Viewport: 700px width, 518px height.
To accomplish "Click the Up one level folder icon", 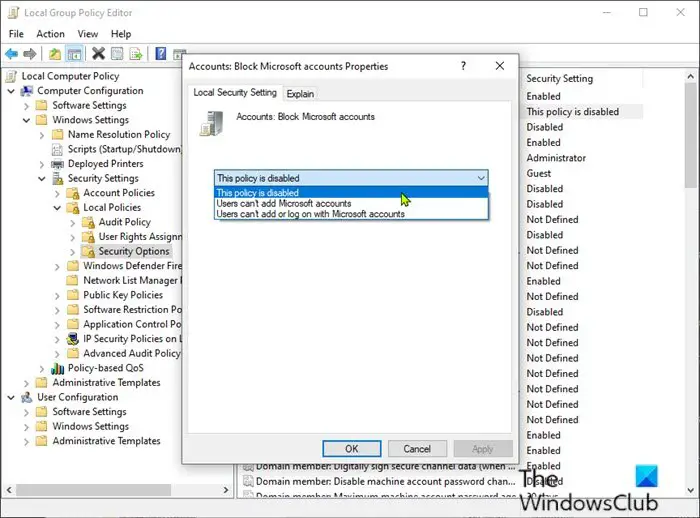I will point(54,54).
